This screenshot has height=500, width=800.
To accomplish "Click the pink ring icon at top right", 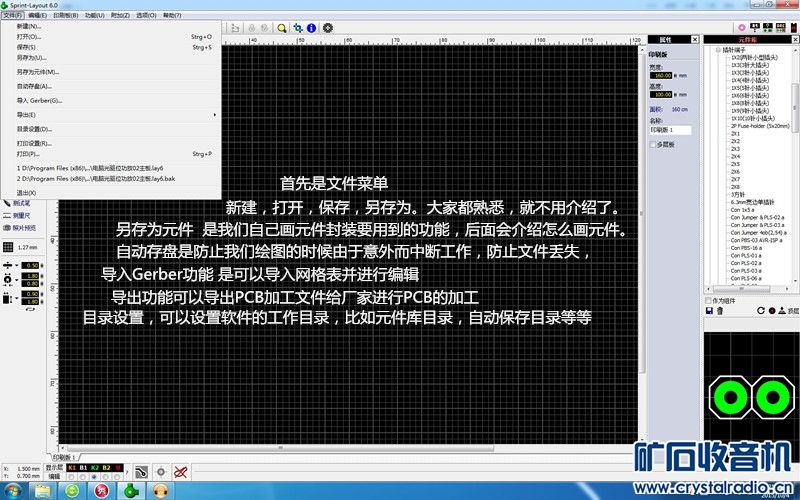I will click(x=742, y=28).
